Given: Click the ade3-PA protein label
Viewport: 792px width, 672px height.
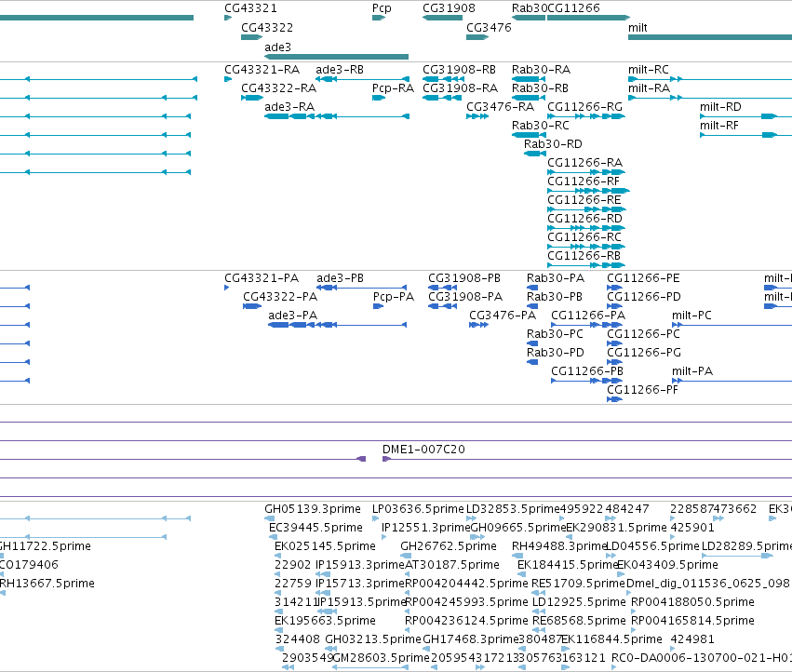Looking at the screenshot, I should point(293,316).
